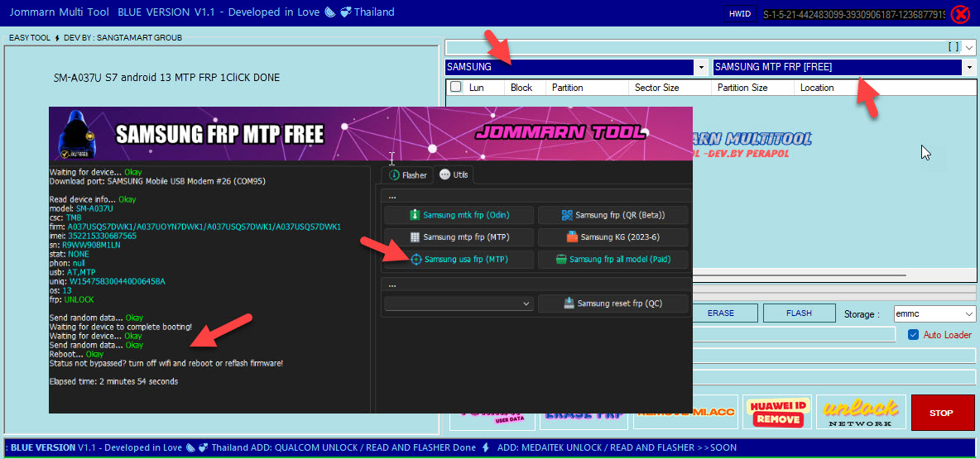Click the Lun column header

tap(476, 88)
